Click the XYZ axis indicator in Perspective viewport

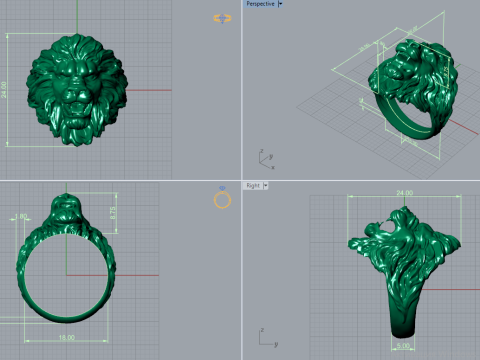[x=267, y=159]
